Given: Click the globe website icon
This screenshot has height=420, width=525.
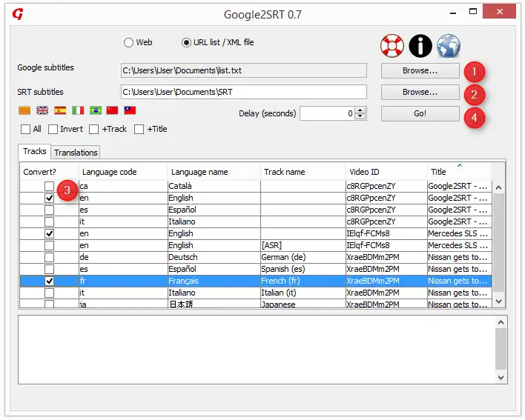Looking at the screenshot, I should tap(449, 46).
